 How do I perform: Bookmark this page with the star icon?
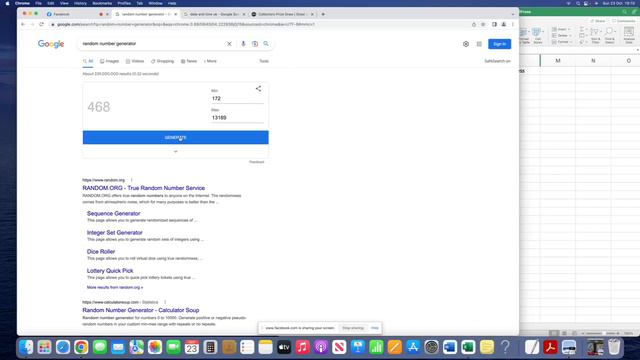pos(483,24)
